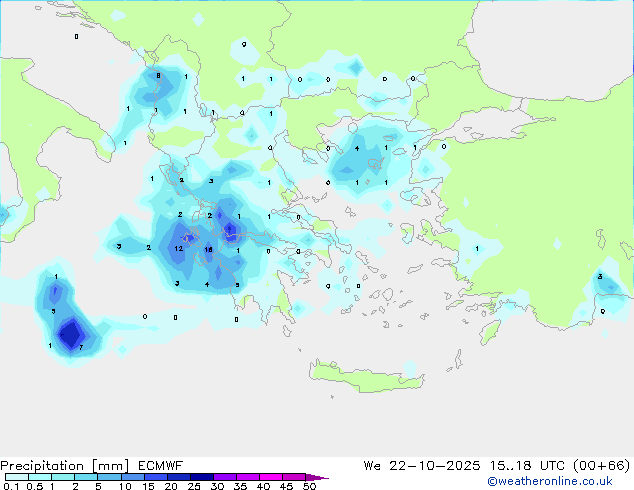Click the '22-10-2025' date text
The height and width of the screenshot is (490, 634).
[435, 466]
